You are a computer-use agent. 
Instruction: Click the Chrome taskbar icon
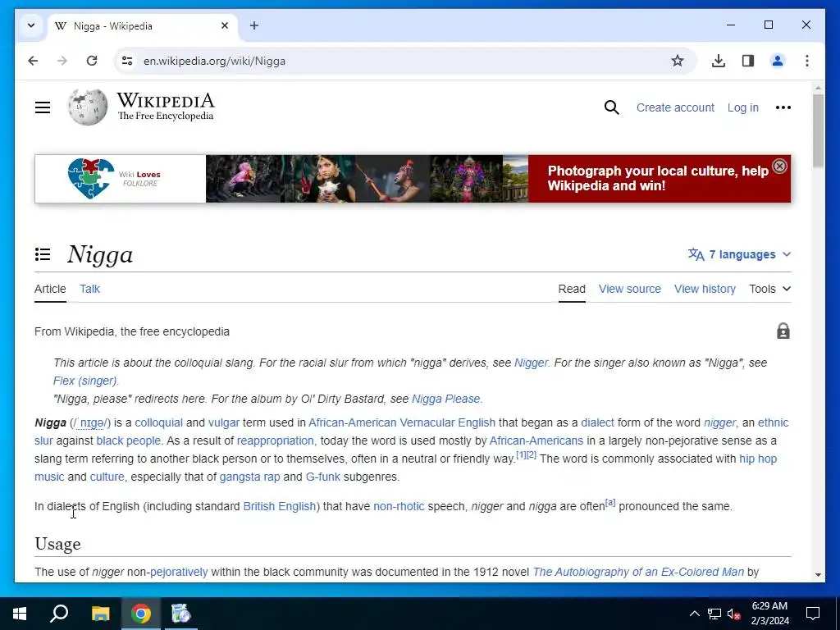(x=141, y=614)
